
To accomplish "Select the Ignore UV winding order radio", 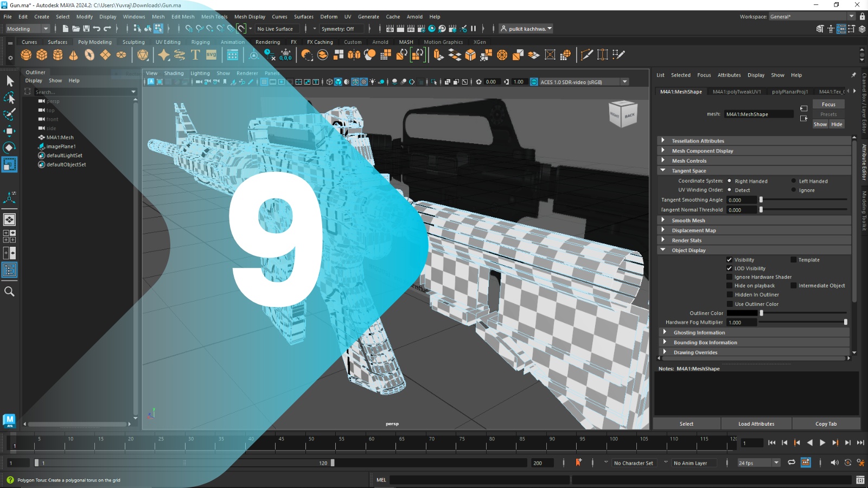I will click(x=794, y=190).
